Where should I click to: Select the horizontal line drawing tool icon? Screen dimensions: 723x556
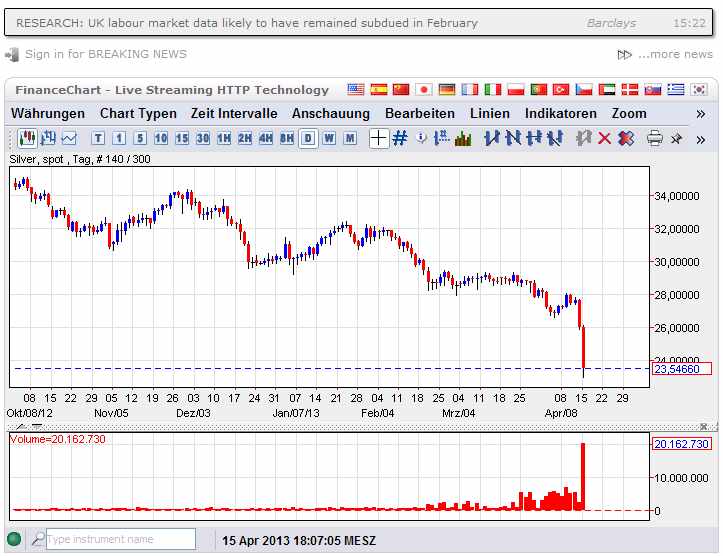pos(534,138)
